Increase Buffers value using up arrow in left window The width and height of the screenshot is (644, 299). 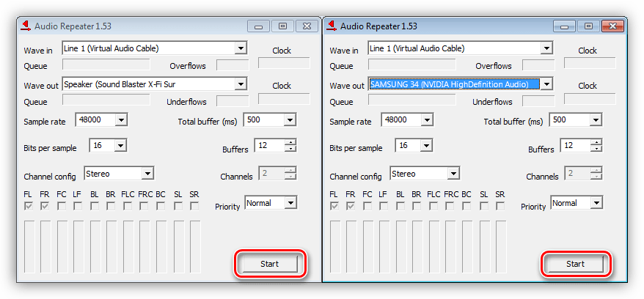pyautogui.click(x=290, y=142)
